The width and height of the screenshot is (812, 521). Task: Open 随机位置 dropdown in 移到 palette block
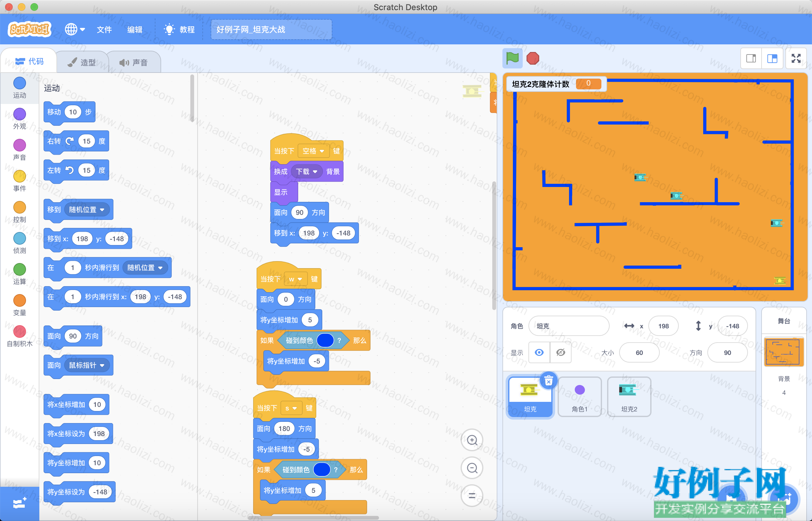[x=87, y=210]
